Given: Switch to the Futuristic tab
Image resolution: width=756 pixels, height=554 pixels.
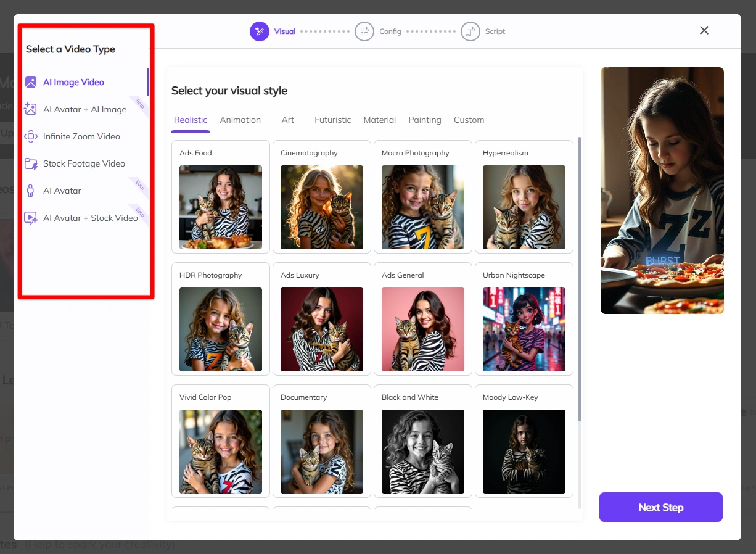Looking at the screenshot, I should click(333, 120).
